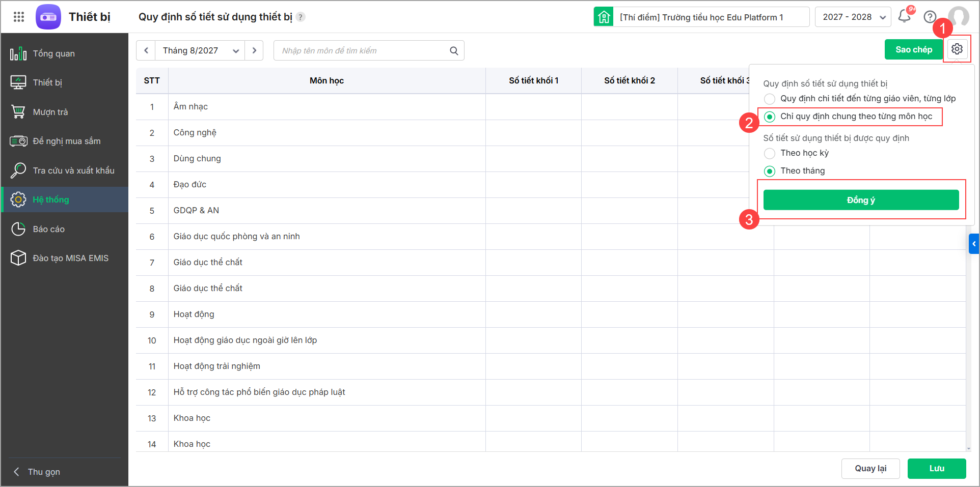This screenshot has width=980, height=487.
Task: Open the help question mark icon
Action: tap(930, 17)
